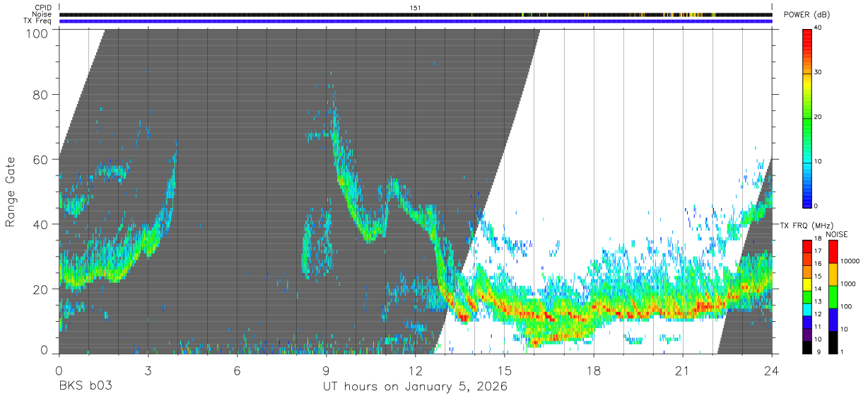Click the 30 label on power scale
The image size is (868, 401).
(x=817, y=72)
